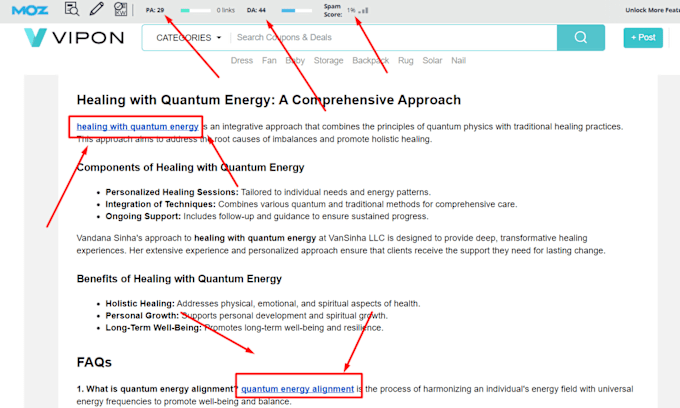Click Benefits of Healing with Quantum Energy heading

[x=179, y=279]
